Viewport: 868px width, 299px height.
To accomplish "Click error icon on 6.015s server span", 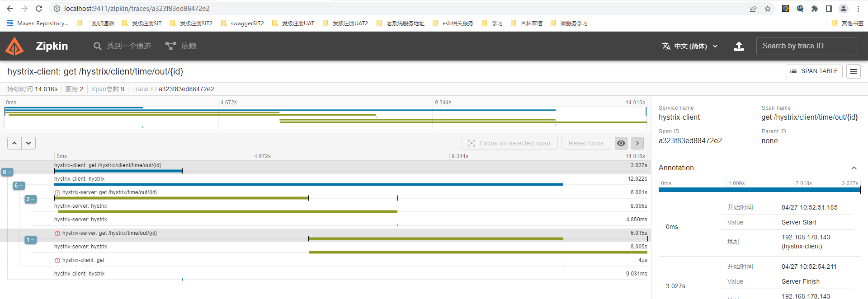I will [57, 234].
